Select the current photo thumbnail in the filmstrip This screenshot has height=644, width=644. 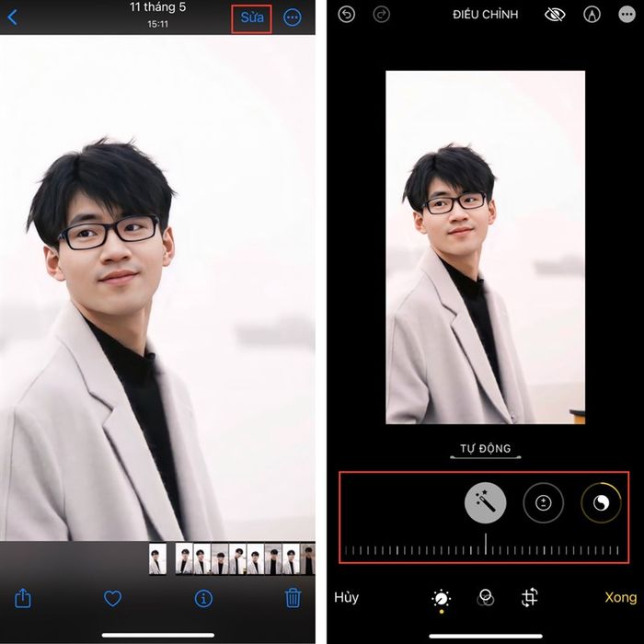(157, 558)
